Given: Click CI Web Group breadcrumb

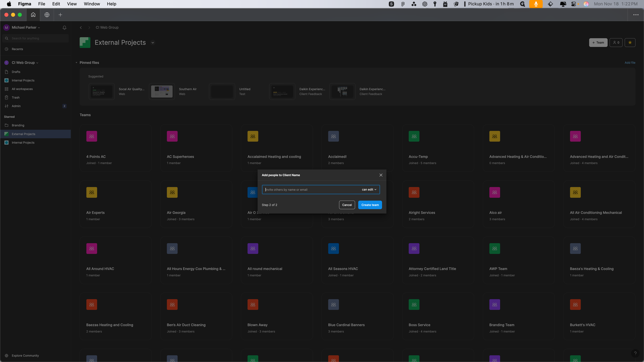Looking at the screenshot, I should 107,27.
